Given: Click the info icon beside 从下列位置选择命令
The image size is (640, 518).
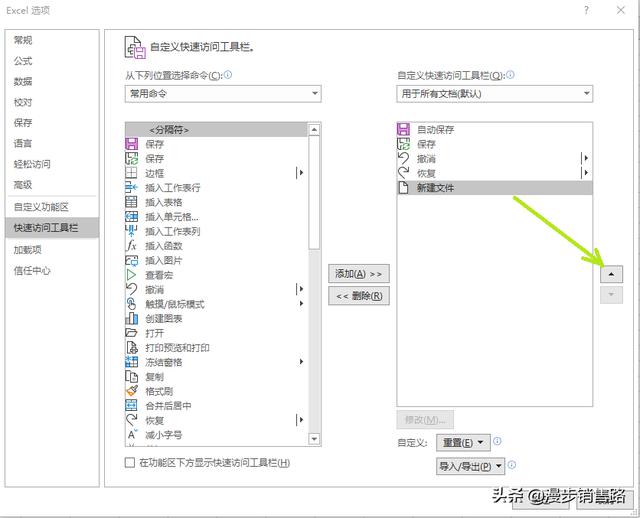Looking at the screenshot, I should point(228,75).
